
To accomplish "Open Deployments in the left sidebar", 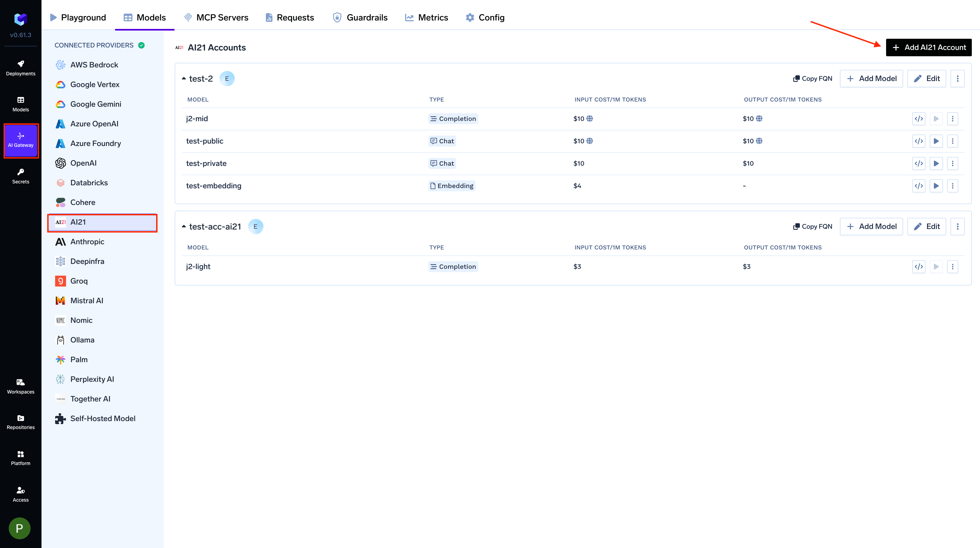I will click(20, 68).
